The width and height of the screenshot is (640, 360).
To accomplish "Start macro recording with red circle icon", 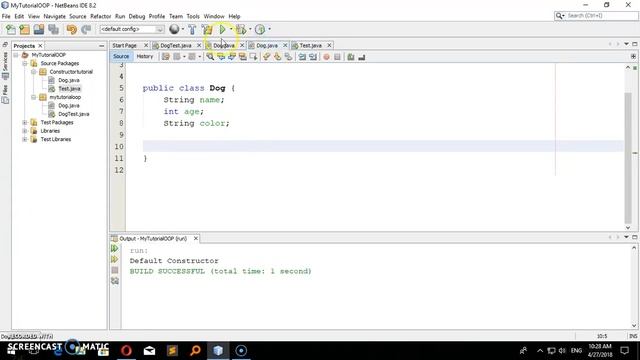I will coord(326,57).
